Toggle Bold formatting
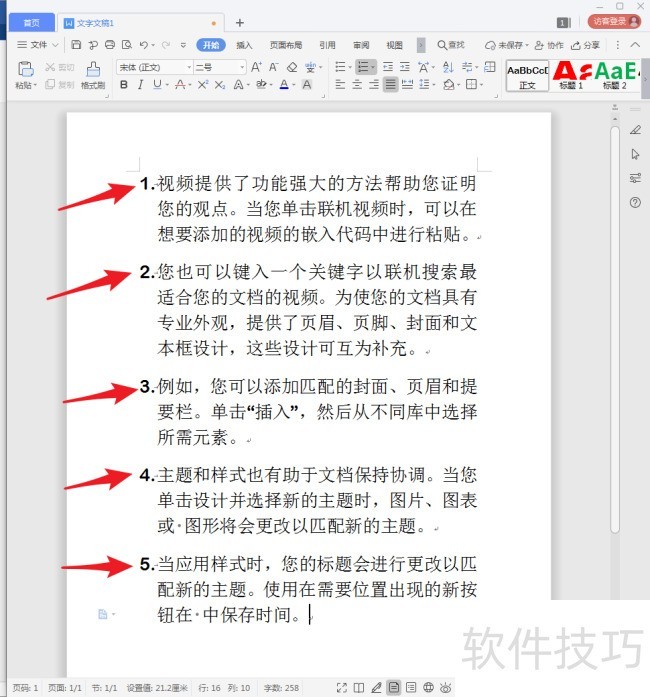Viewport: 650px width, 697px height. 124,85
